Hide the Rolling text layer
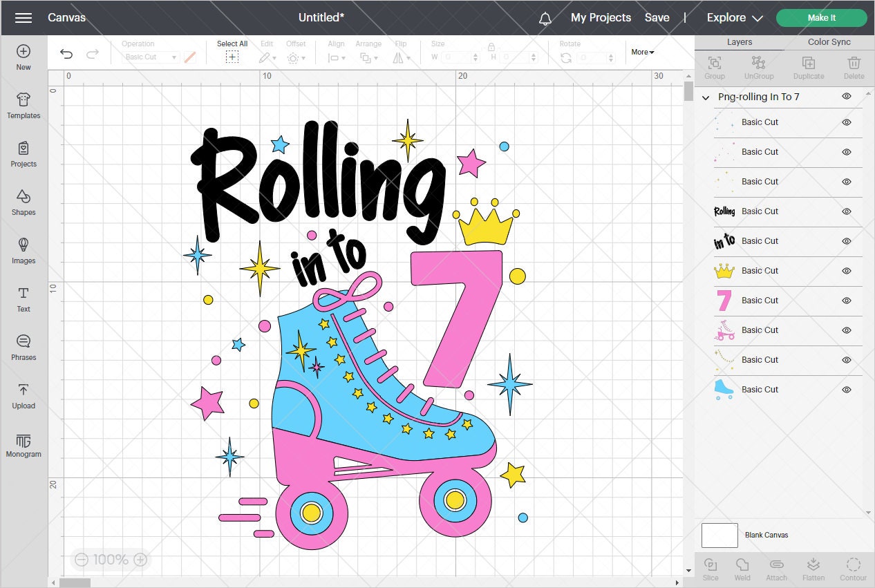 (846, 211)
